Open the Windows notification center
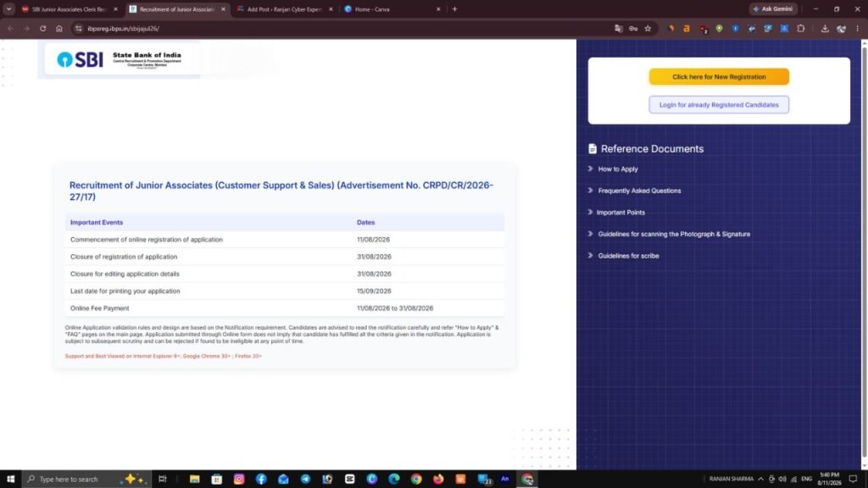Image resolution: width=868 pixels, height=488 pixels. click(853, 479)
